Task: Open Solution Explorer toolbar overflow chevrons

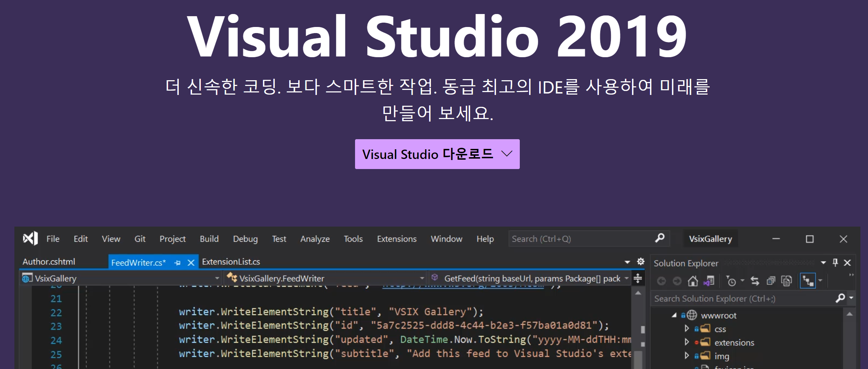Action: 851,275
